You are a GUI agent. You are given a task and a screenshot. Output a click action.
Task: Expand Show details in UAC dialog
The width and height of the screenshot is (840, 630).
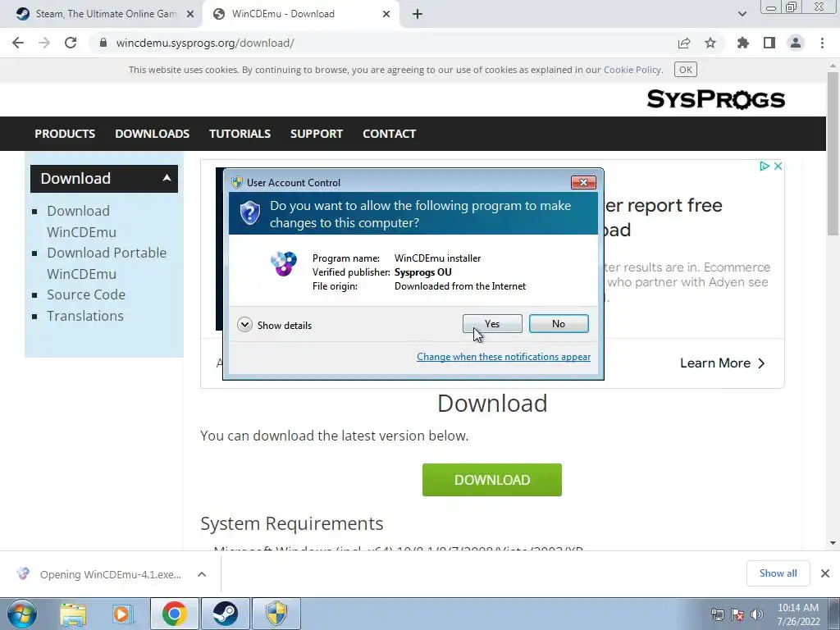tap(274, 325)
